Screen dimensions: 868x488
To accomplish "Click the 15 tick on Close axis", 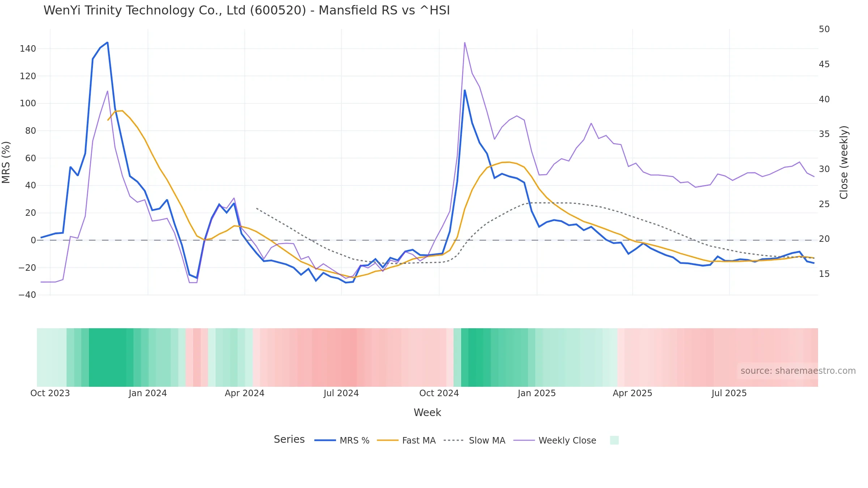I will pos(824,274).
